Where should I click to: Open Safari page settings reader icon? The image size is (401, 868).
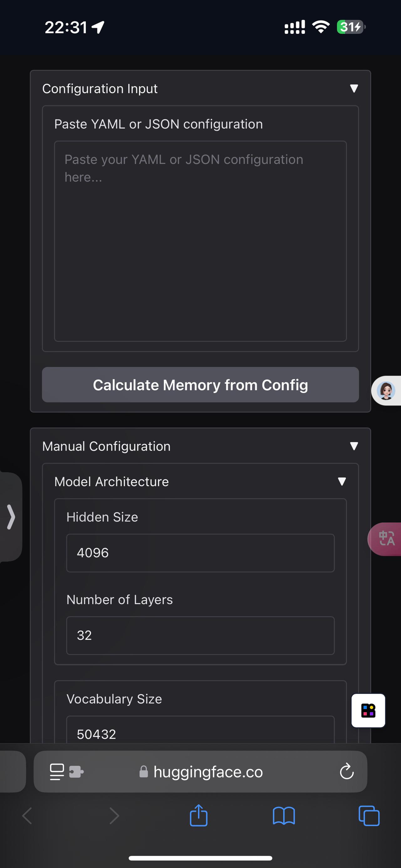pyautogui.click(x=57, y=772)
